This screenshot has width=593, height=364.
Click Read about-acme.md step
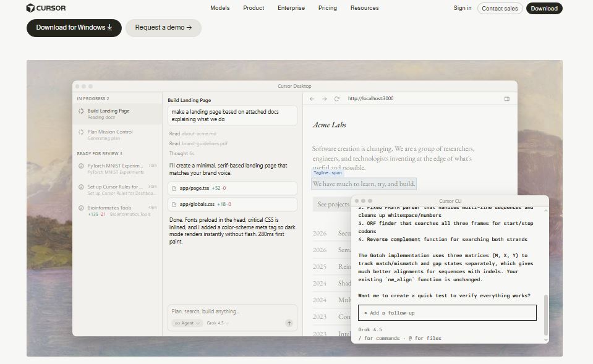coord(192,134)
